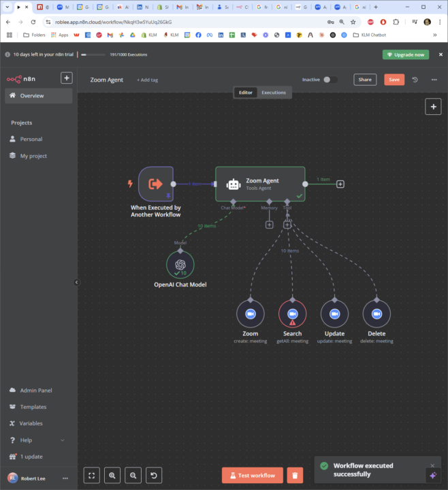Add a node after Zoom Agent output
Image resolution: width=448 pixels, height=490 pixels.
click(340, 184)
